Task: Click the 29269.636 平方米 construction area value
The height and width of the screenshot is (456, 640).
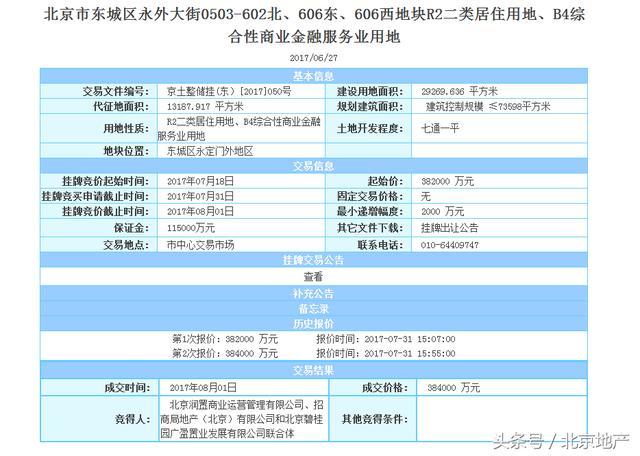Action: coord(459,91)
